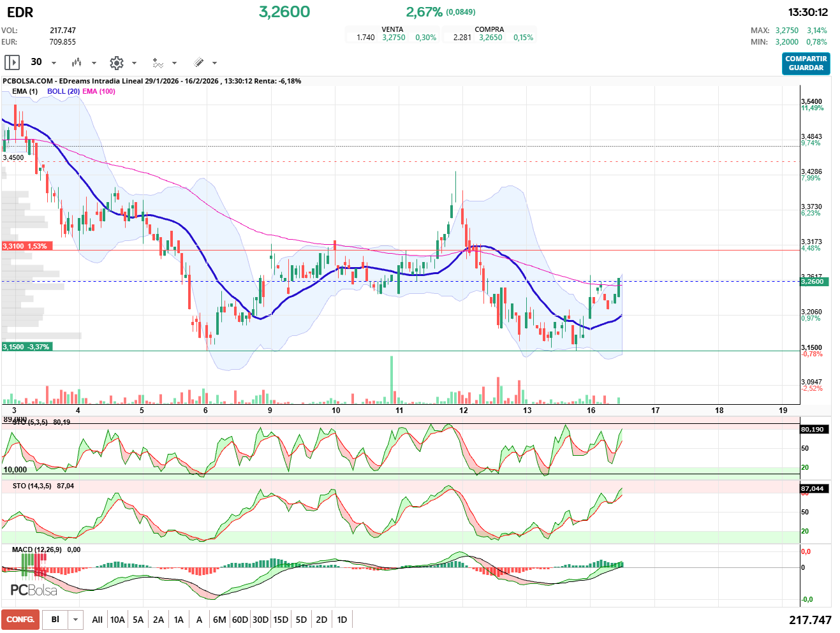Click the red CONFG. button

tap(20, 620)
